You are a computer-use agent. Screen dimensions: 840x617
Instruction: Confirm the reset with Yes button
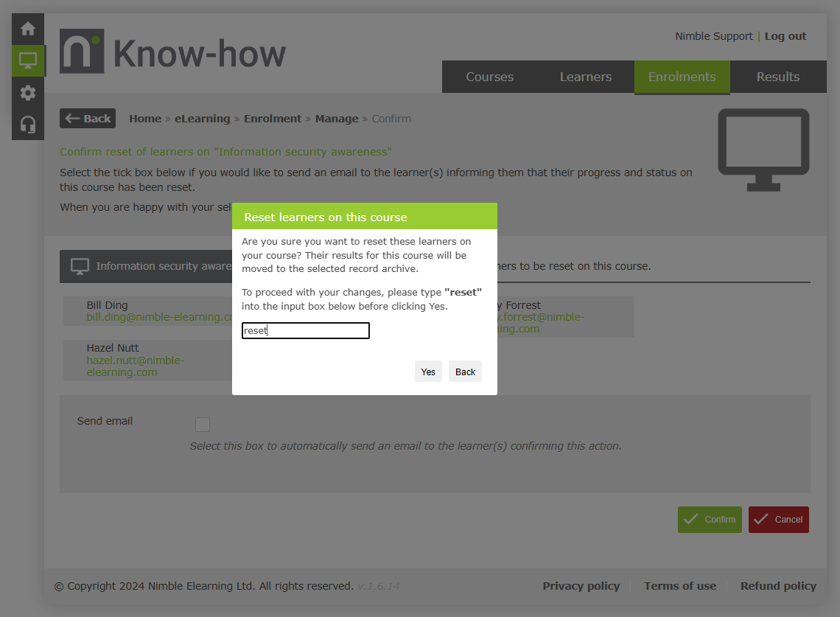coord(428,372)
